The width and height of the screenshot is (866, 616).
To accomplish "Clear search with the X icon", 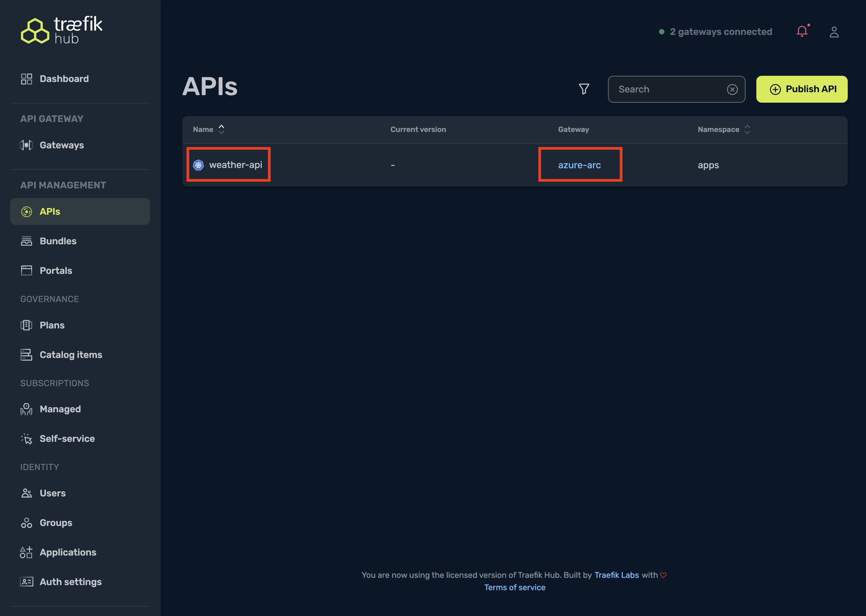I will (732, 89).
